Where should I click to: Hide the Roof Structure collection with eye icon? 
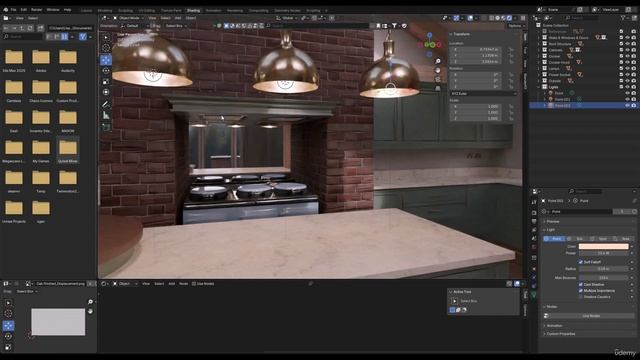pyautogui.click(x=627, y=44)
